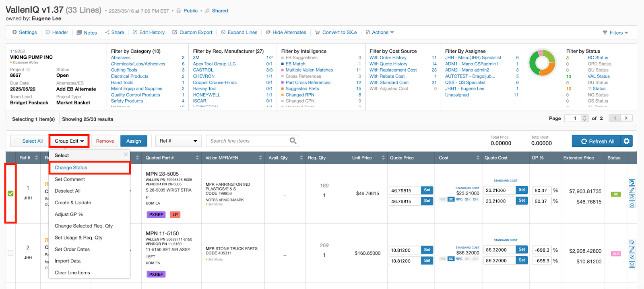Click the copy icon on row 1
644x289 pixels.
point(632,182)
